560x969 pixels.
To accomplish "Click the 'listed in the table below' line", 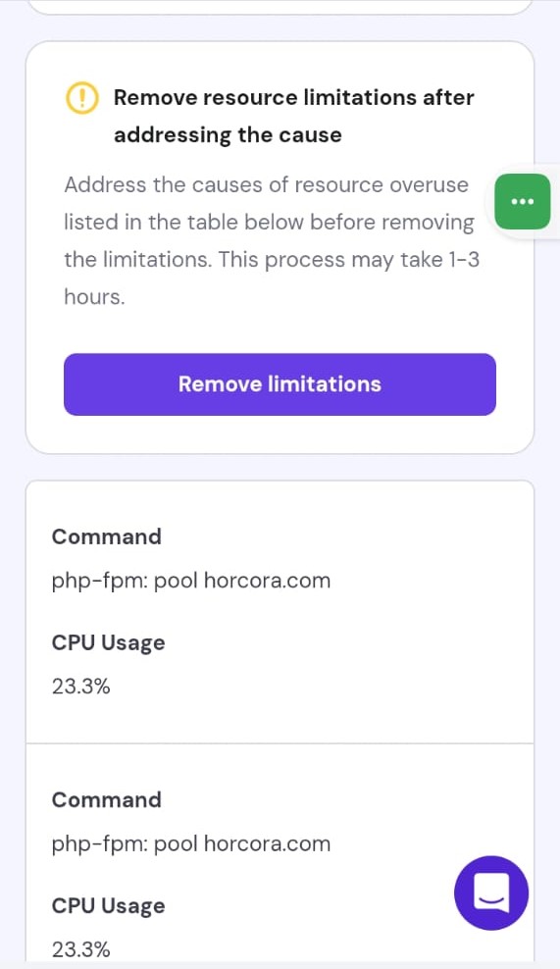I will [269, 222].
